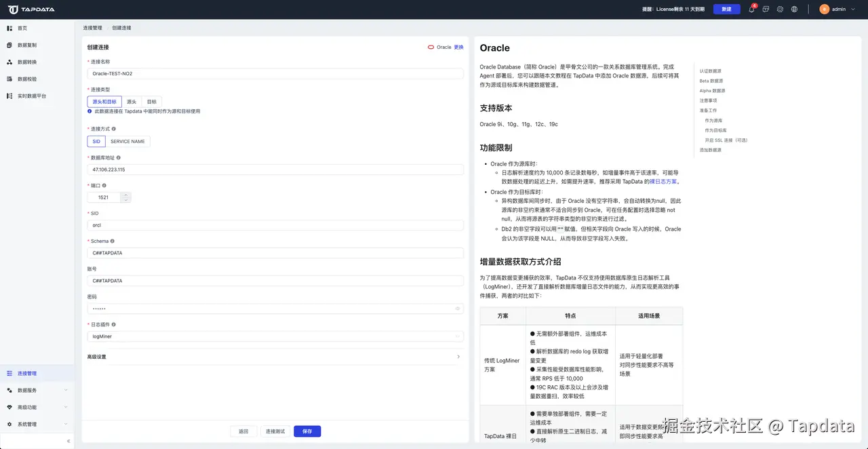Click the TAPDATA logo
The width and height of the screenshot is (868, 449).
(31, 9)
